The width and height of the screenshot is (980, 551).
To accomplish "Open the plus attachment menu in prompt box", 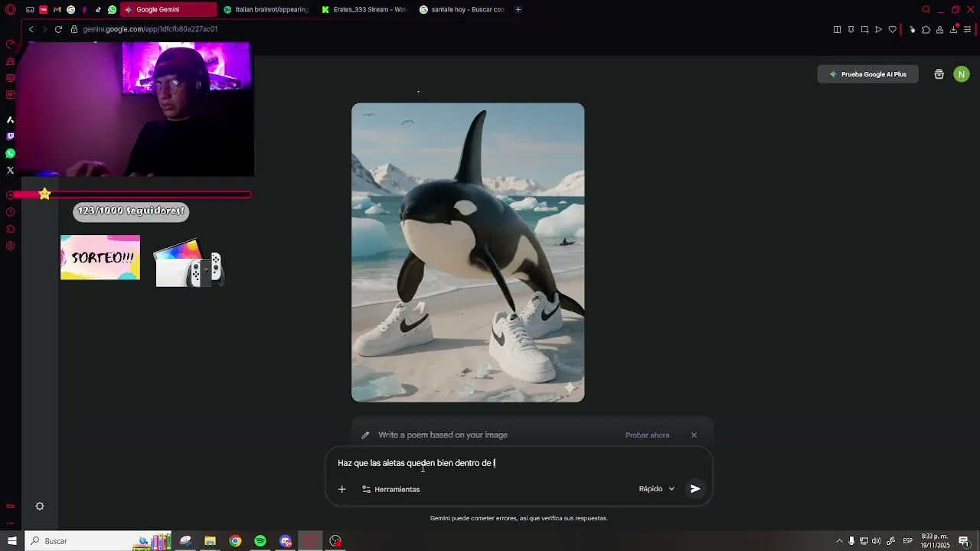I will pyautogui.click(x=342, y=489).
